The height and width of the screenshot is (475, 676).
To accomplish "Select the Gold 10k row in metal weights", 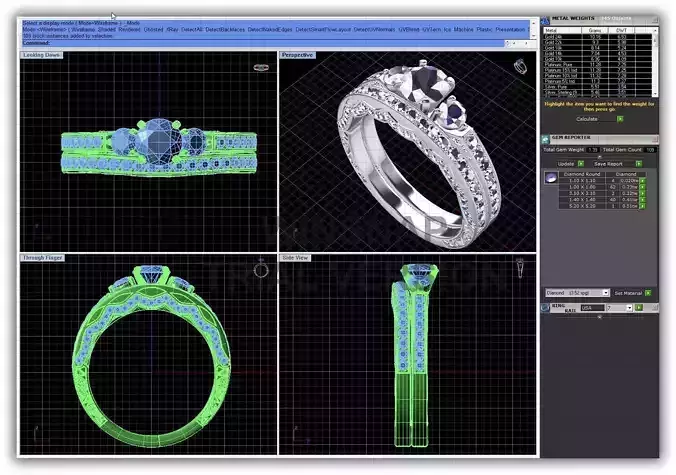I will (x=598, y=59).
